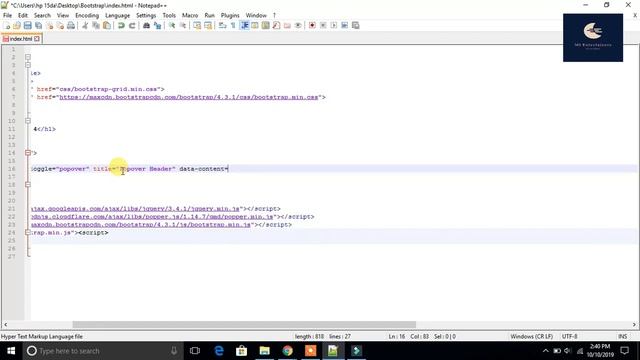Collapse the fold marker on line 2

28,57
